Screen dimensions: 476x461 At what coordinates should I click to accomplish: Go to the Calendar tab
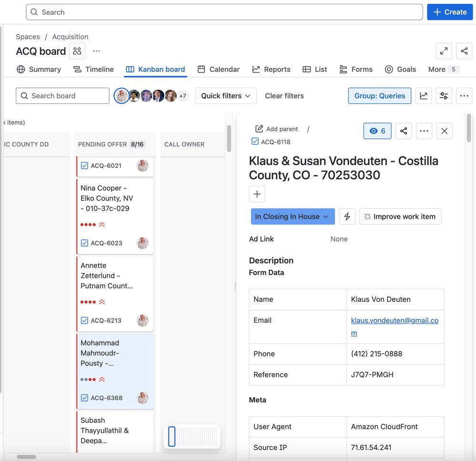(219, 69)
